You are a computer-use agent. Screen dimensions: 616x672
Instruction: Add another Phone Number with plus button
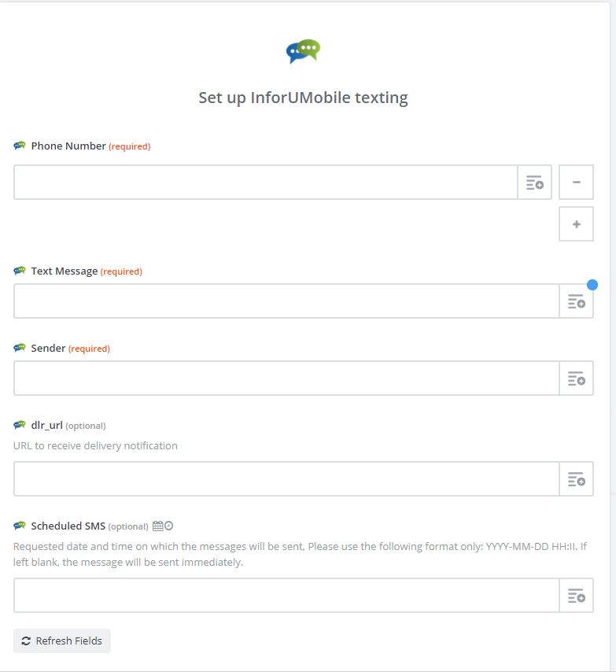click(x=576, y=224)
